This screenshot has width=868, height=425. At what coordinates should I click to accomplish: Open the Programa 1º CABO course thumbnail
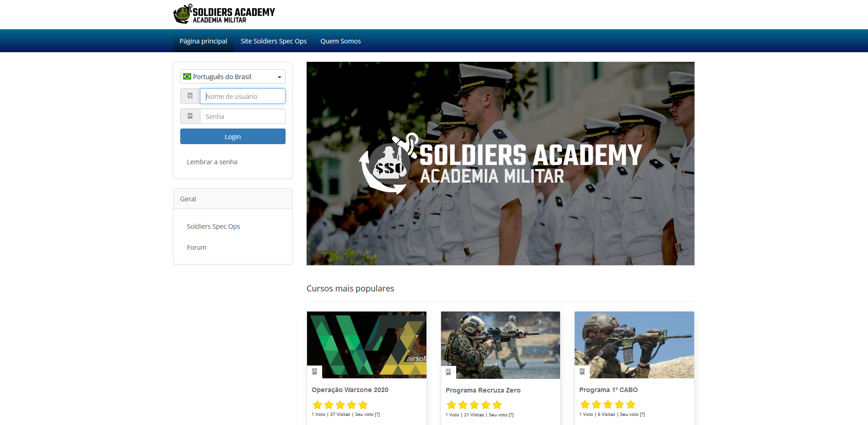(x=634, y=345)
